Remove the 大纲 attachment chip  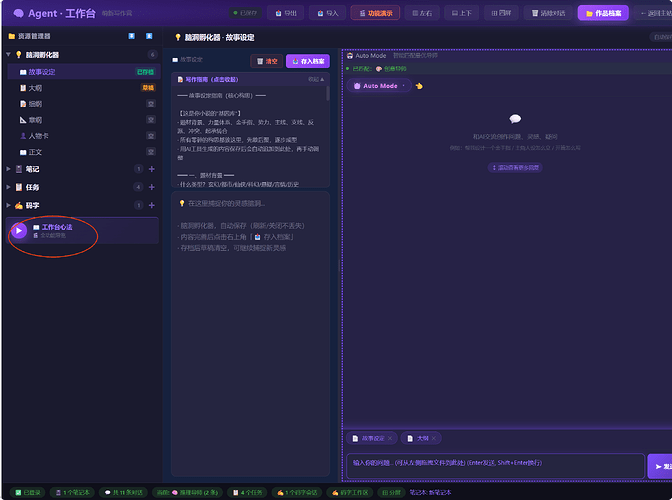tap(434, 438)
